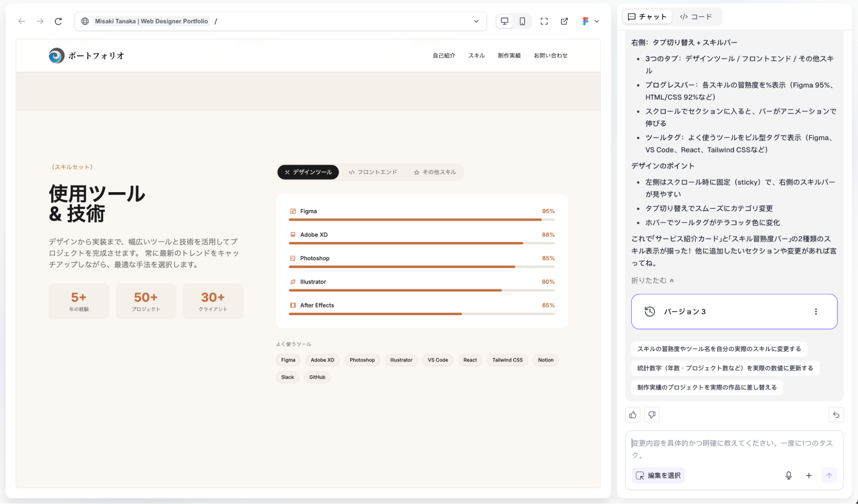Screen dimensions: 858x504
Task: Click the Notion pill tag
Action: (546, 360)
